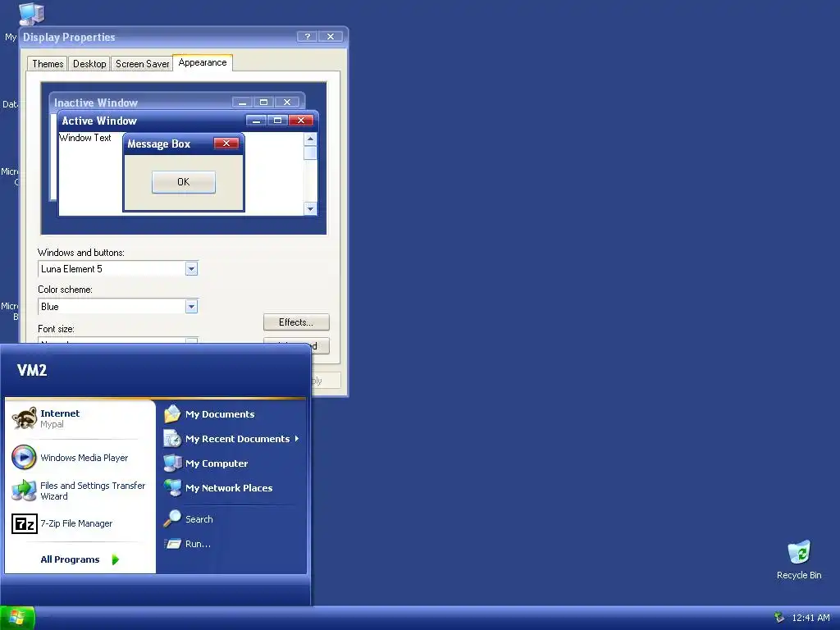Screen dimensions: 840x630
Task: Switch to the Screen Saver tab
Action: (143, 64)
